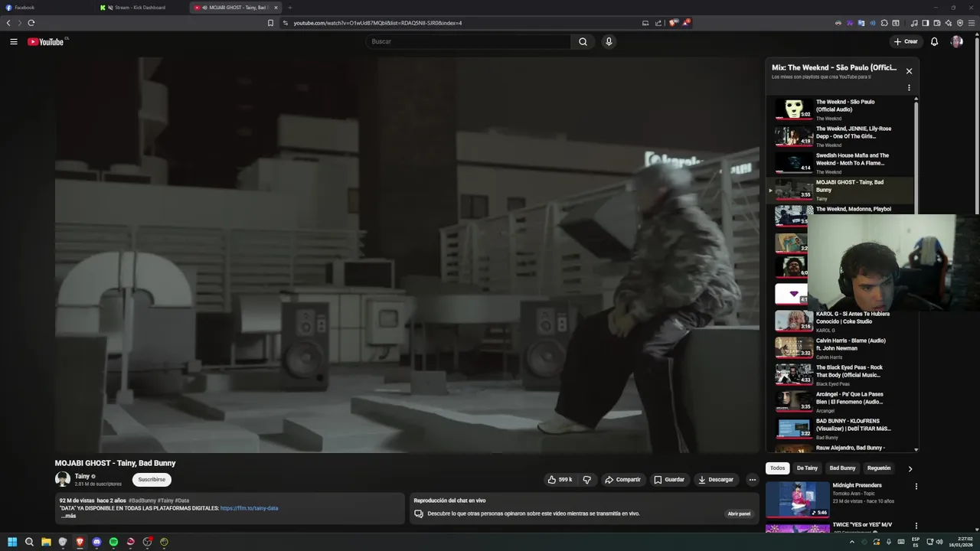Screen dimensions: 980x551
Task: Like the video with thumbs up
Action: click(x=560, y=480)
